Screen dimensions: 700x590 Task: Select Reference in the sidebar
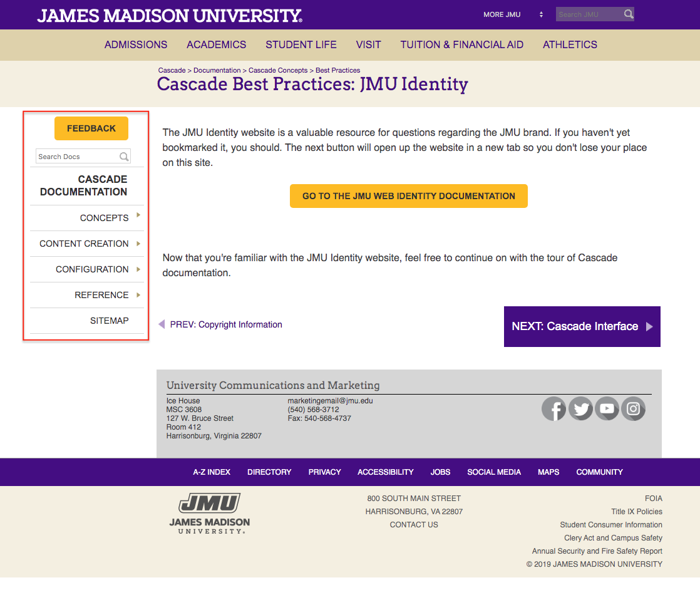coord(101,295)
